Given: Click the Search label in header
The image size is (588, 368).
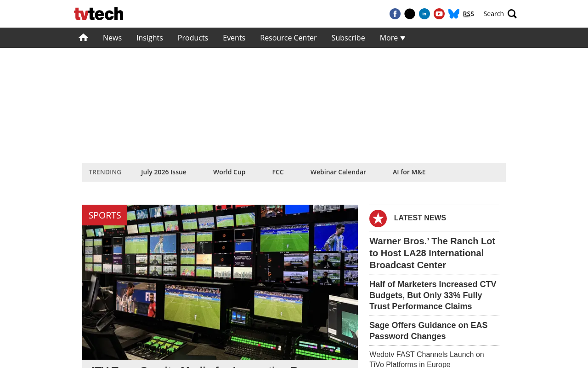Looking at the screenshot, I should pos(494,14).
